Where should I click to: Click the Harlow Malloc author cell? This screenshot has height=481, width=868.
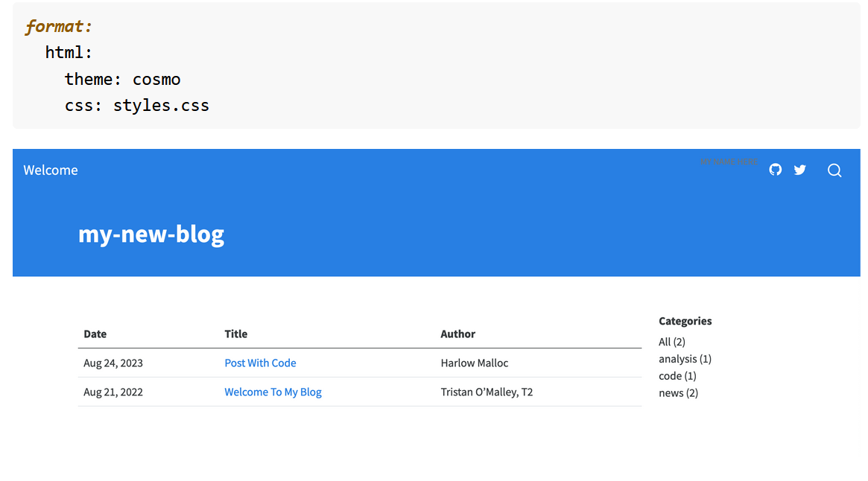tap(474, 363)
